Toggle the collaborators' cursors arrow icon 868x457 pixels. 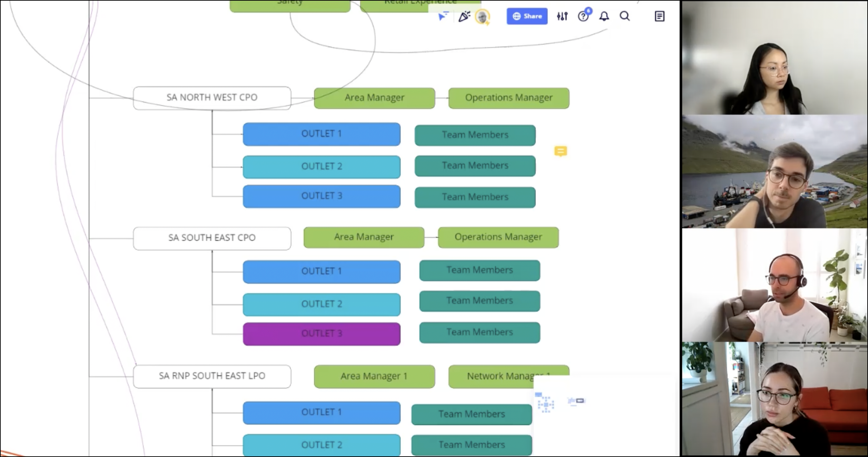(443, 16)
